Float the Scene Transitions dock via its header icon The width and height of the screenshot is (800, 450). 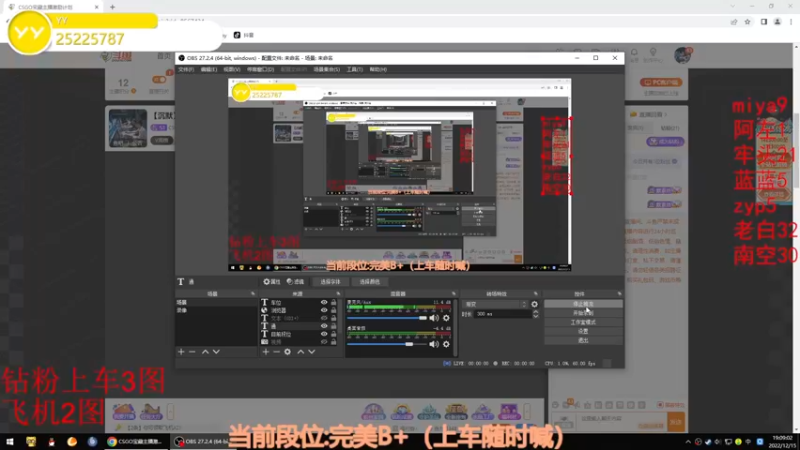535,294
